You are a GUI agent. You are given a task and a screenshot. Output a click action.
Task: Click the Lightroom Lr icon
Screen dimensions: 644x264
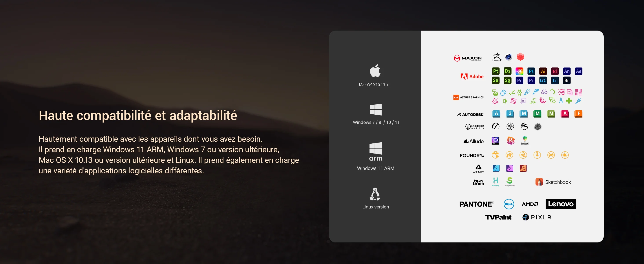[x=555, y=80]
